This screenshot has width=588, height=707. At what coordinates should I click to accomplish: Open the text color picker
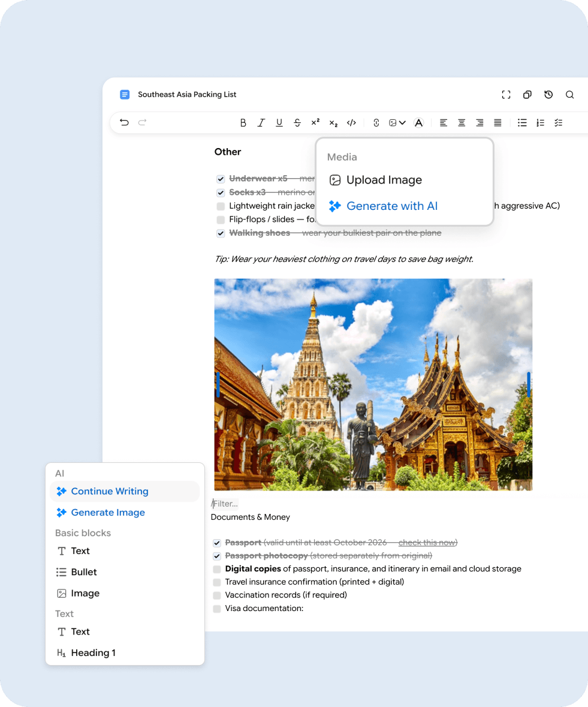tap(418, 123)
